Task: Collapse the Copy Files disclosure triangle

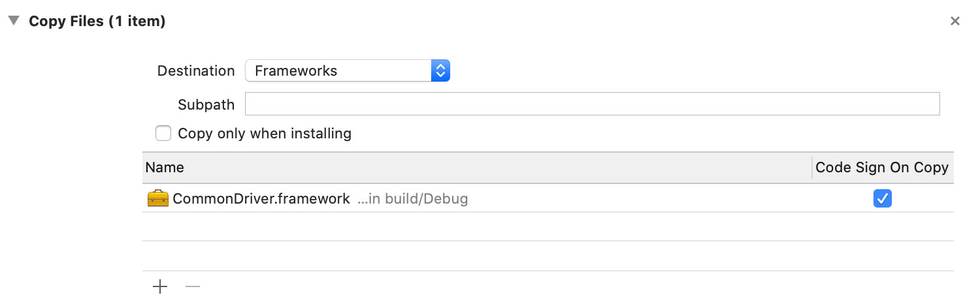Action: [x=13, y=21]
